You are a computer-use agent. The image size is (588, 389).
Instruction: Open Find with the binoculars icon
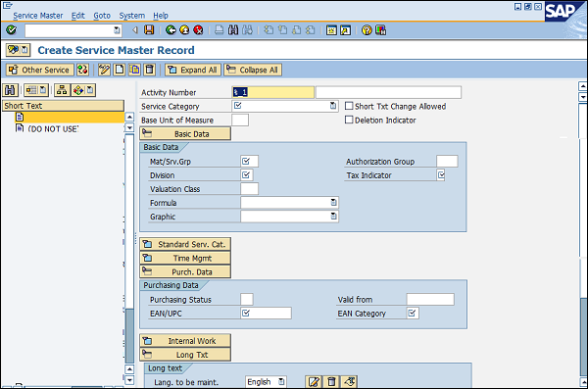[x=233, y=30]
